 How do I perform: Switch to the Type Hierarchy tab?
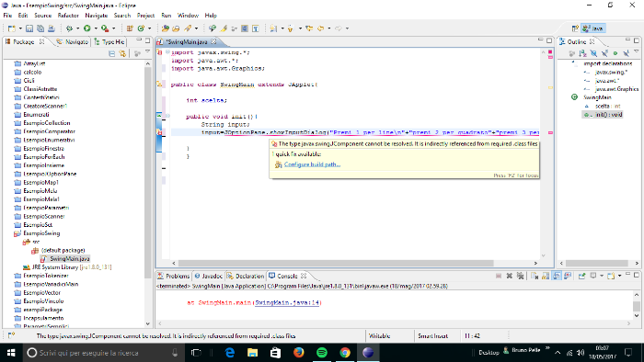coord(109,42)
